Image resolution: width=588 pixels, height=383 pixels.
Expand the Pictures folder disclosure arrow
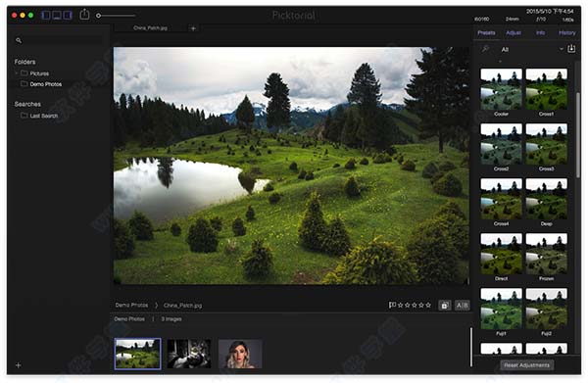[x=17, y=73]
